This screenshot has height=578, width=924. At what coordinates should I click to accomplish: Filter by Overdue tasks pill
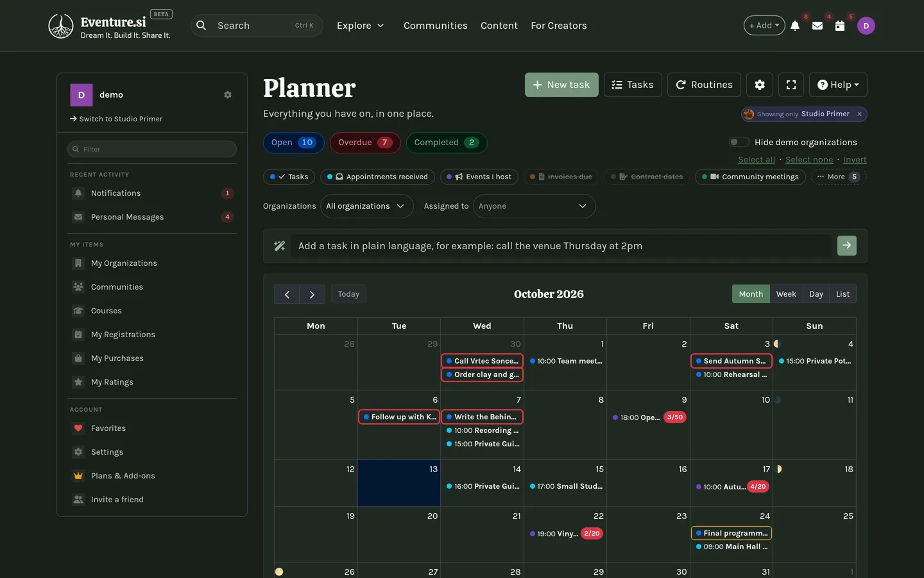click(365, 143)
